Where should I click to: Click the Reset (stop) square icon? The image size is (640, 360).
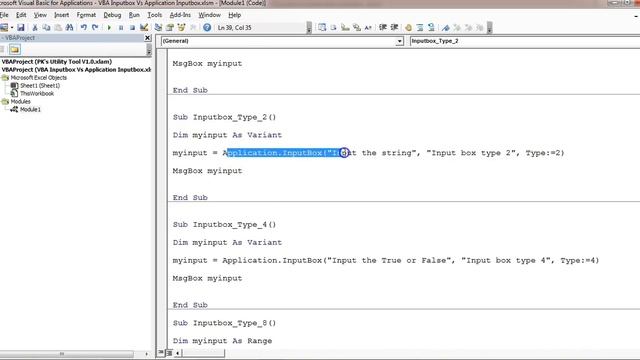(x=132, y=28)
